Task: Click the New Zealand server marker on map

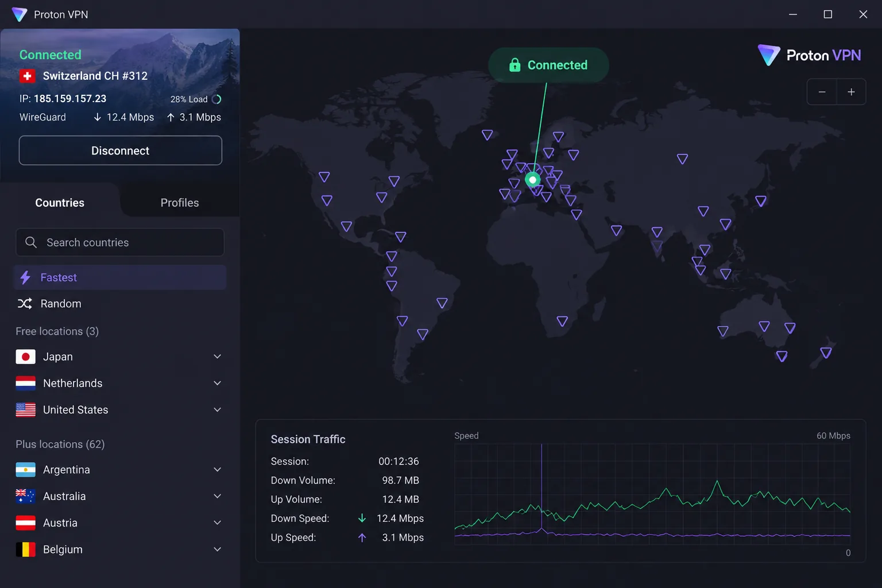Action: point(826,353)
